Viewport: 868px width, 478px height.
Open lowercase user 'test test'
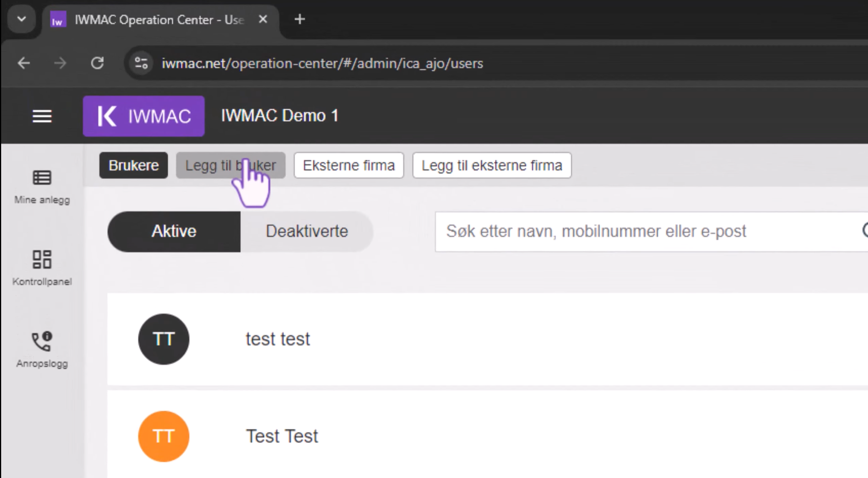point(278,339)
